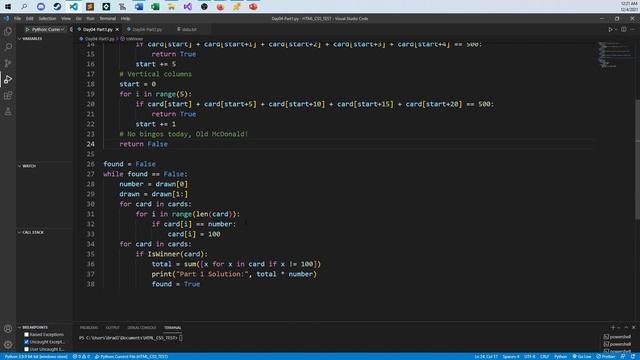This screenshot has width=640, height=360.
Task: Open Windows Start menu
Action: (x=8, y=7)
